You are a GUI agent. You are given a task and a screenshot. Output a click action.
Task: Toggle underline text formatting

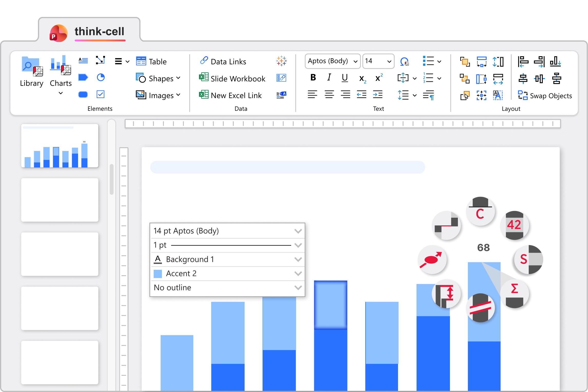pos(345,78)
